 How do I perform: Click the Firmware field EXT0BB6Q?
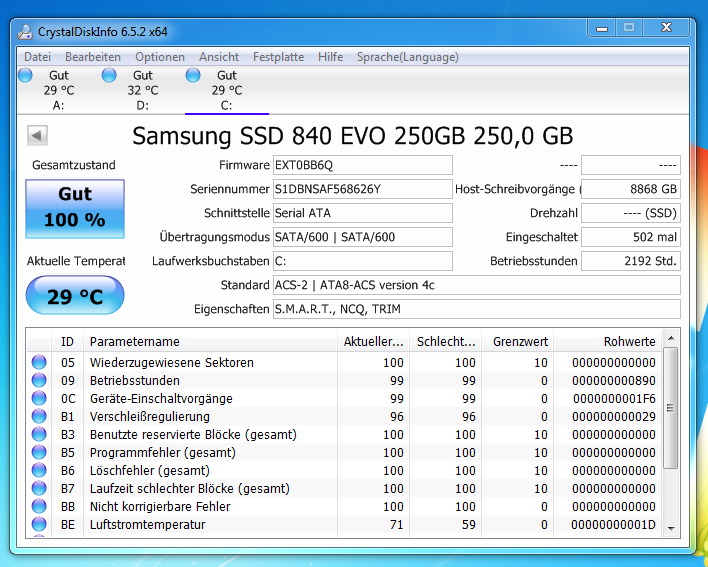click(x=363, y=165)
